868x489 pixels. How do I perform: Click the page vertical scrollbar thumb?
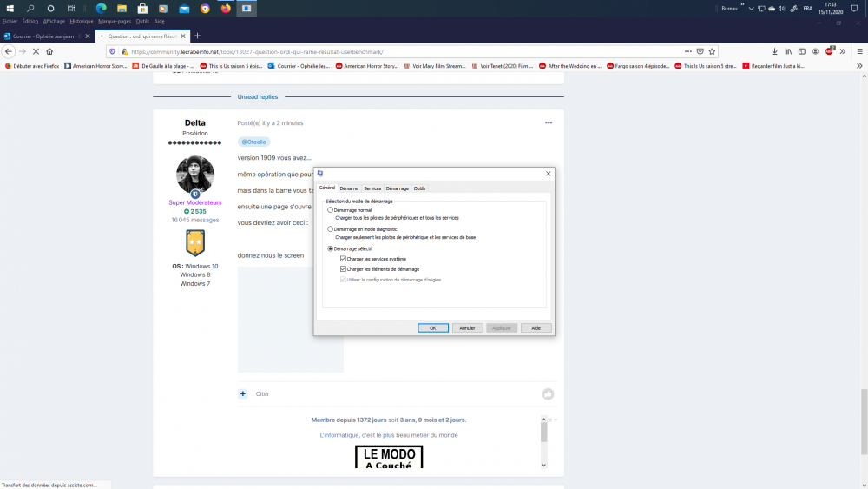(x=865, y=422)
